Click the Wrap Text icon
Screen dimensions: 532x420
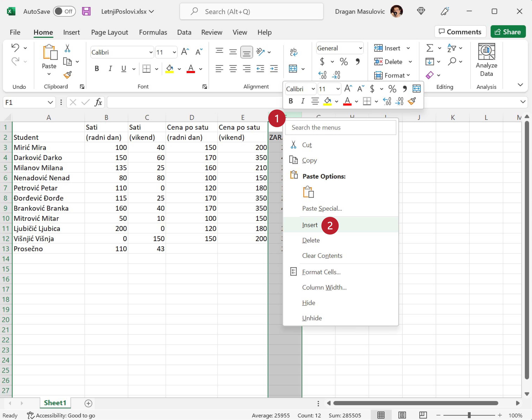tap(293, 52)
